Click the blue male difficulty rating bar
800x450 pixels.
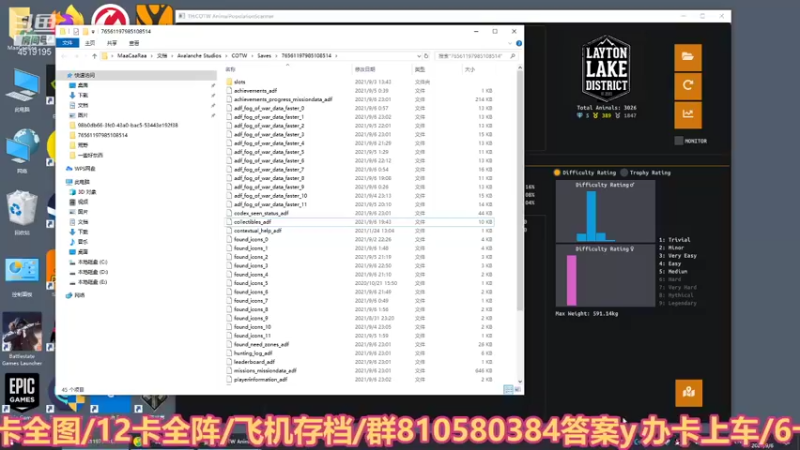click(591, 215)
